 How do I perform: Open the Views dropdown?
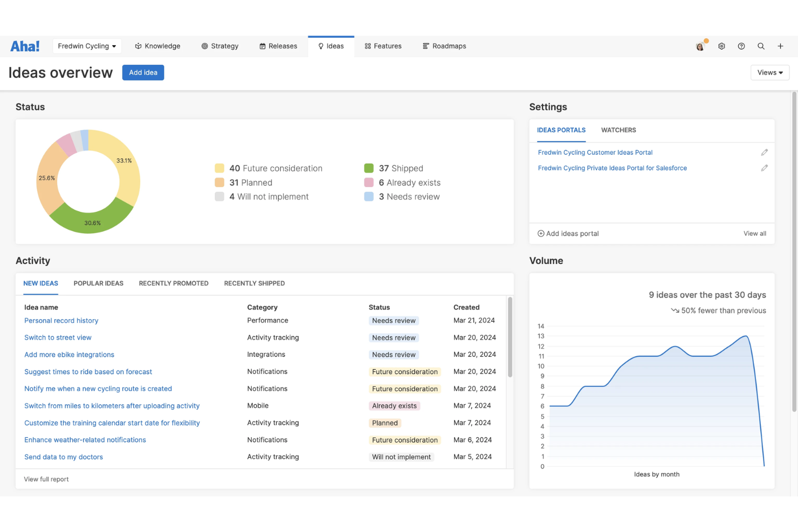tap(770, 73)
